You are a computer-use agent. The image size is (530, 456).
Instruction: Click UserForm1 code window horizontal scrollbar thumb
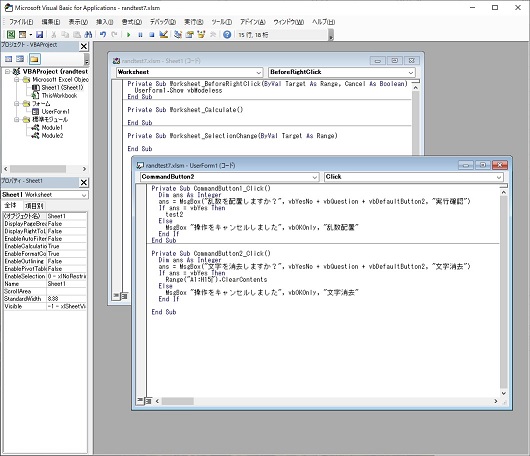(x=177, y=401)
